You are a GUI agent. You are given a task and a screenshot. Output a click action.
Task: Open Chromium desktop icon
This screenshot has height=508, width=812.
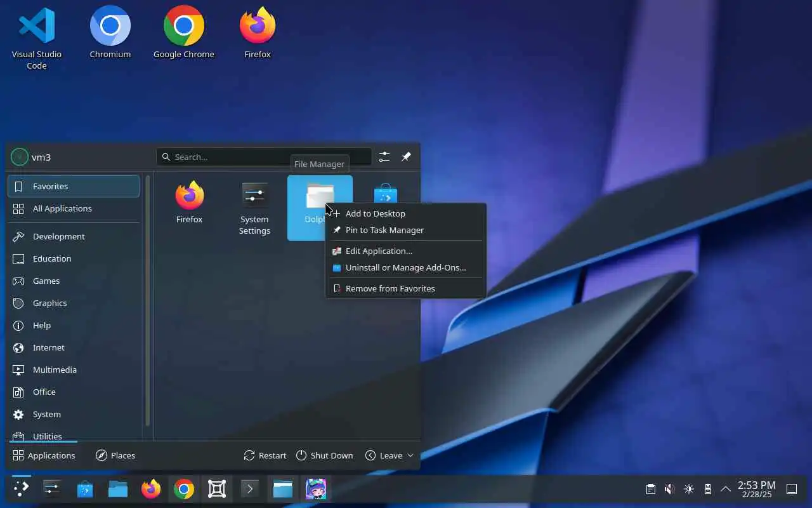click(x=110, y=33)
